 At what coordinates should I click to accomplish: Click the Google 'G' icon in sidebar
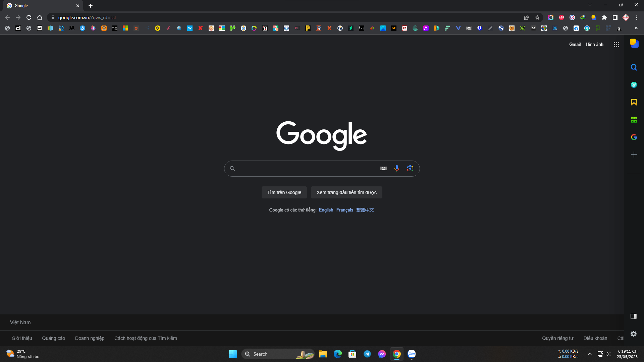pyautogui.click(x=634, y=137)
